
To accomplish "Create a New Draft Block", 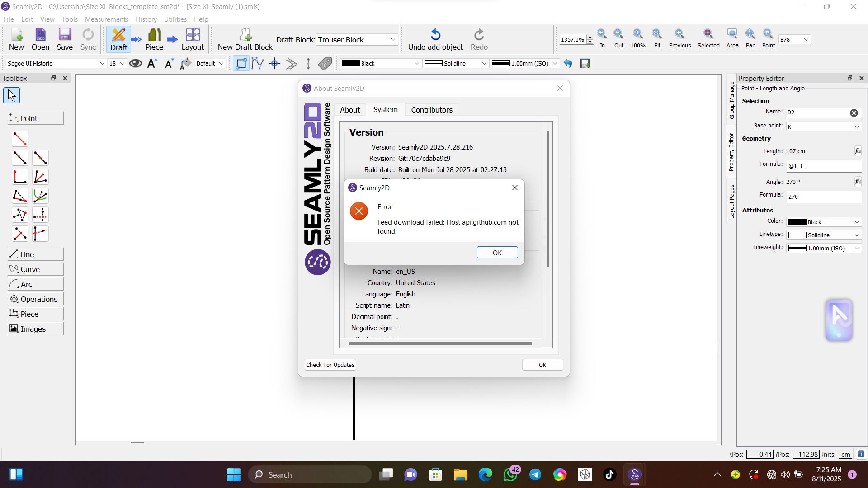I will pyautogui.click(x=245, y=39).
